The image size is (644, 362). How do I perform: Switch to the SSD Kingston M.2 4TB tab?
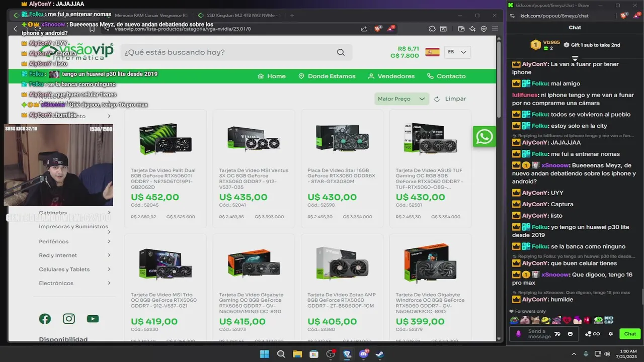click(238, 16)
